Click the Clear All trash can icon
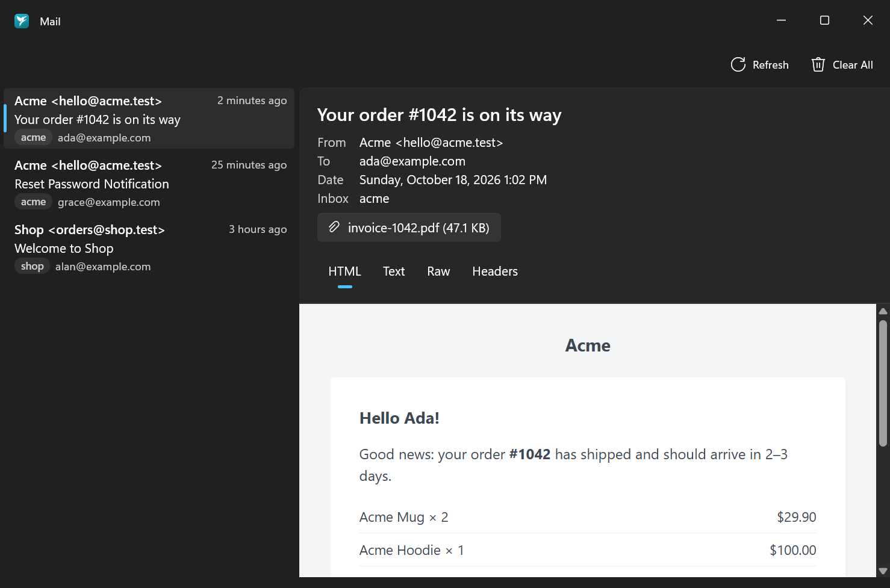Screen dimensions: 890x588 point(818,65)
